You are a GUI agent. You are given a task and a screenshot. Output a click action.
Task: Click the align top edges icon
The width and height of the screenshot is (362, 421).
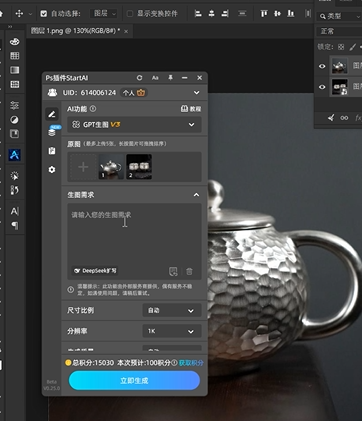(264, 13)
